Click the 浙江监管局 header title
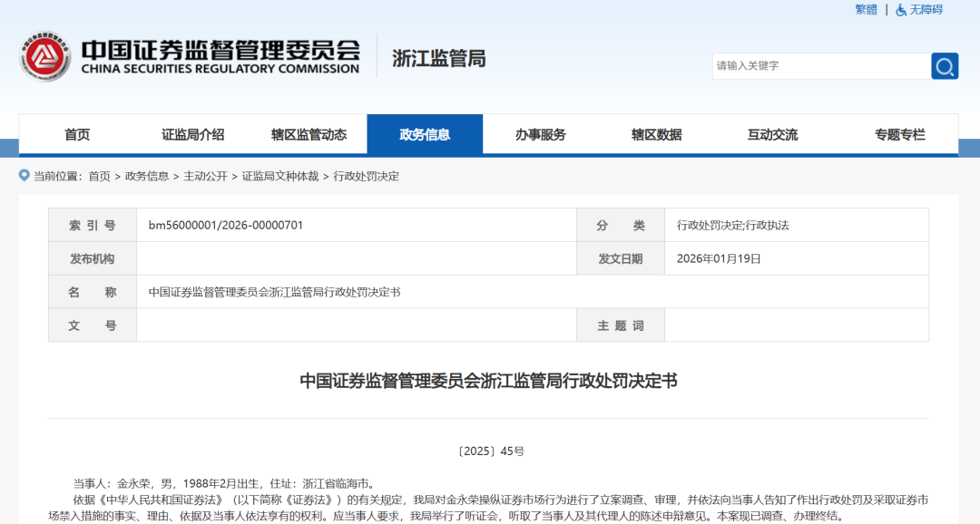The height and width of the screenshot is (524, 980). tap(439, 59)
